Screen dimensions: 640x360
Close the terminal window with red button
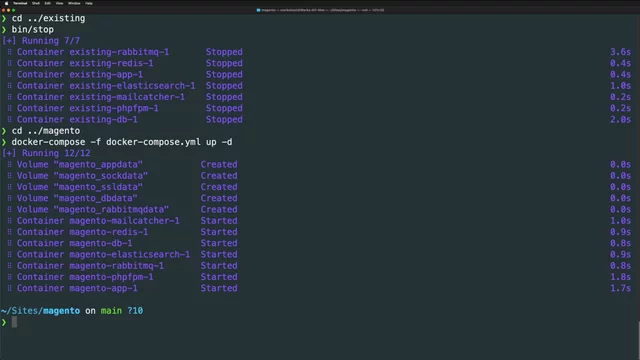click(x=3, y=10)
